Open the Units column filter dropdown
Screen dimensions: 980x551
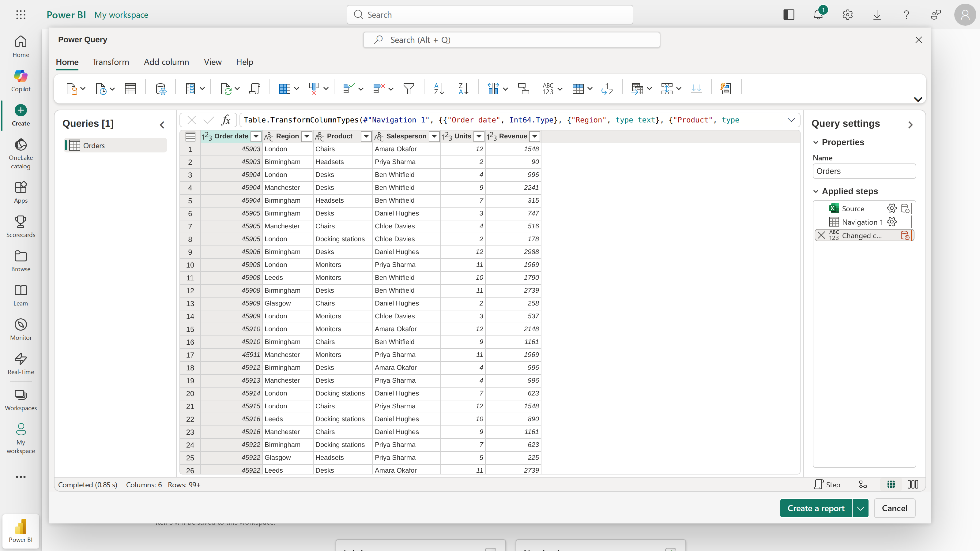coord(479,137)
